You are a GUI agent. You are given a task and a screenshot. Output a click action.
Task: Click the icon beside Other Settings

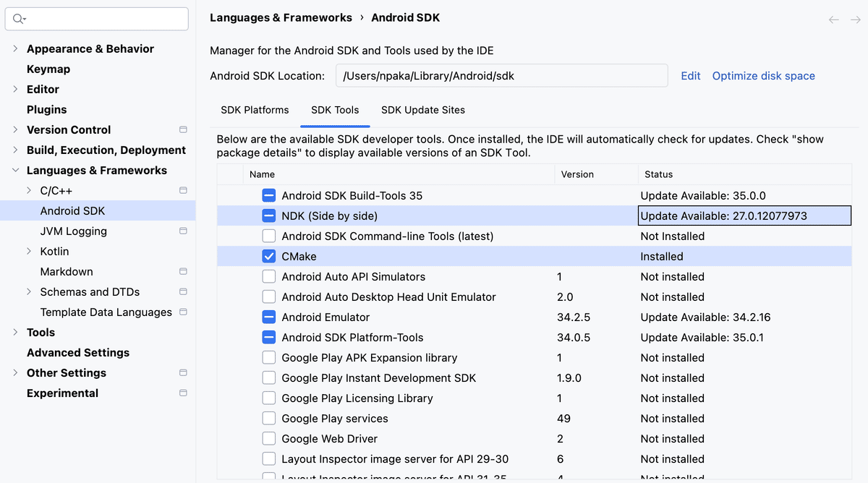[183, 372]
